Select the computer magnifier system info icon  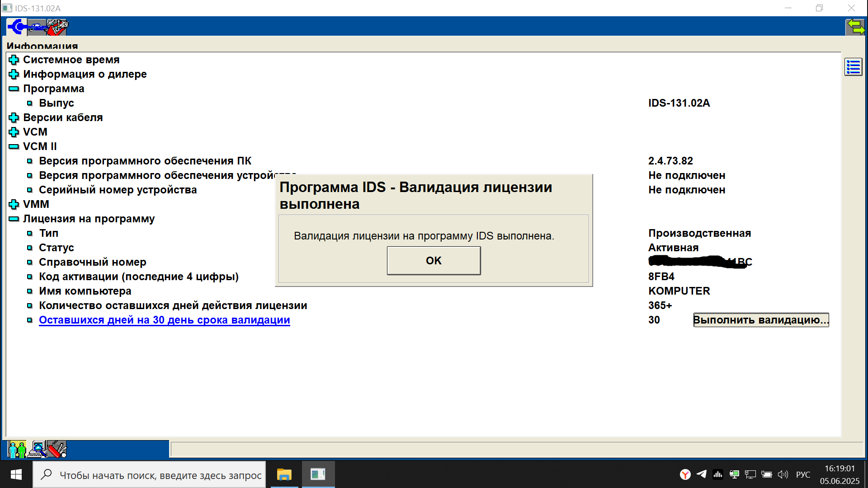[x=37, y=449]
